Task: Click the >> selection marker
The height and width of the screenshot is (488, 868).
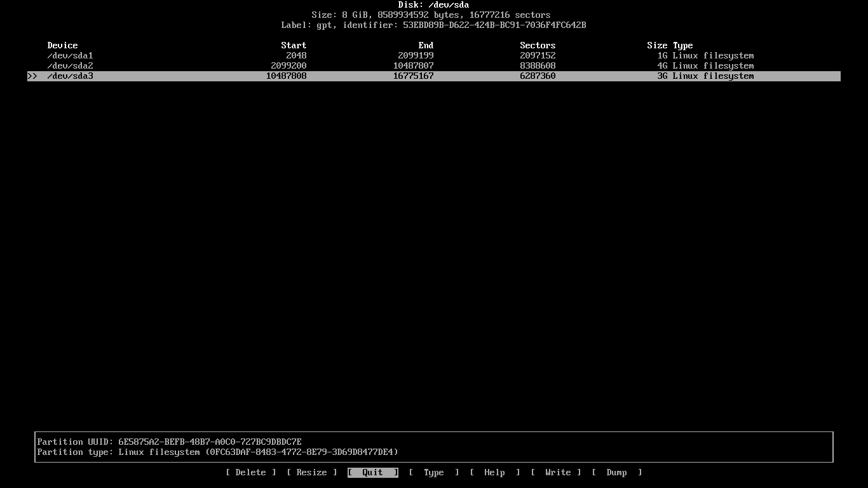Action: (32, 76)
